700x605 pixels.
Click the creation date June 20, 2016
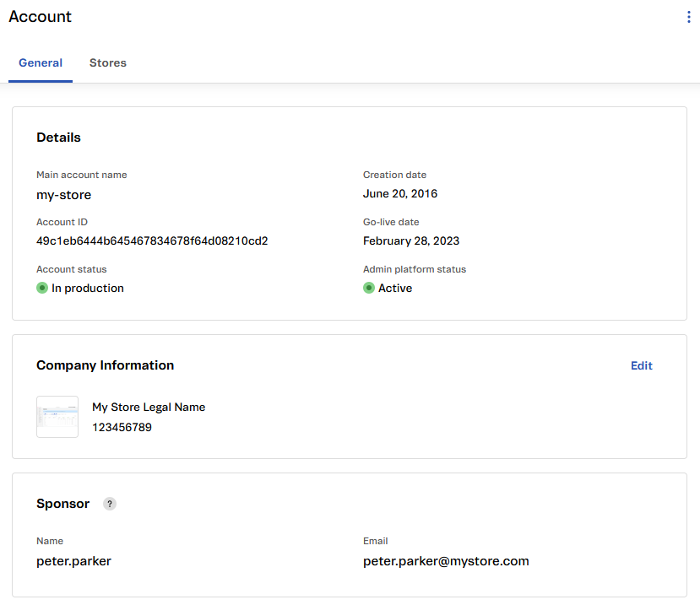click(400, 194)
